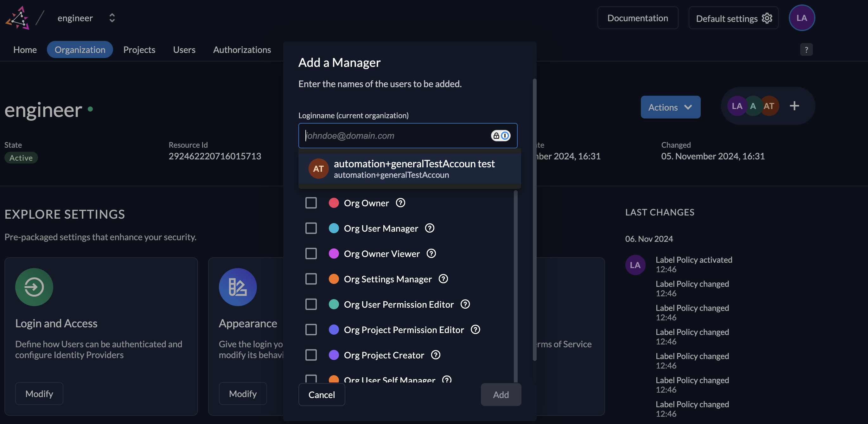Screen dimensions: 868x424
Task: Click the help icon next to Org Owner
Action: [401, 202]
